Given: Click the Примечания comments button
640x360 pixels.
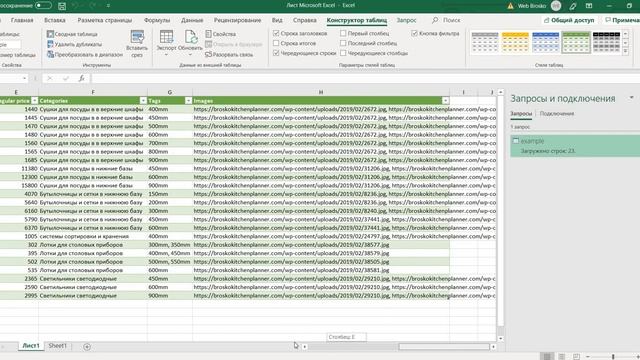Looking at the screenshot, I should [x=622, y=20].
